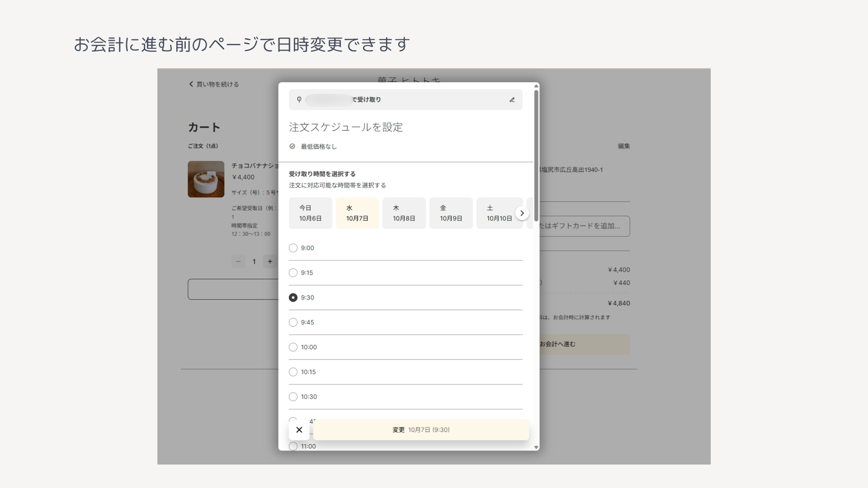Decrease quantity with the minus button
The image size is (868, 488).
tap(238, 262)
